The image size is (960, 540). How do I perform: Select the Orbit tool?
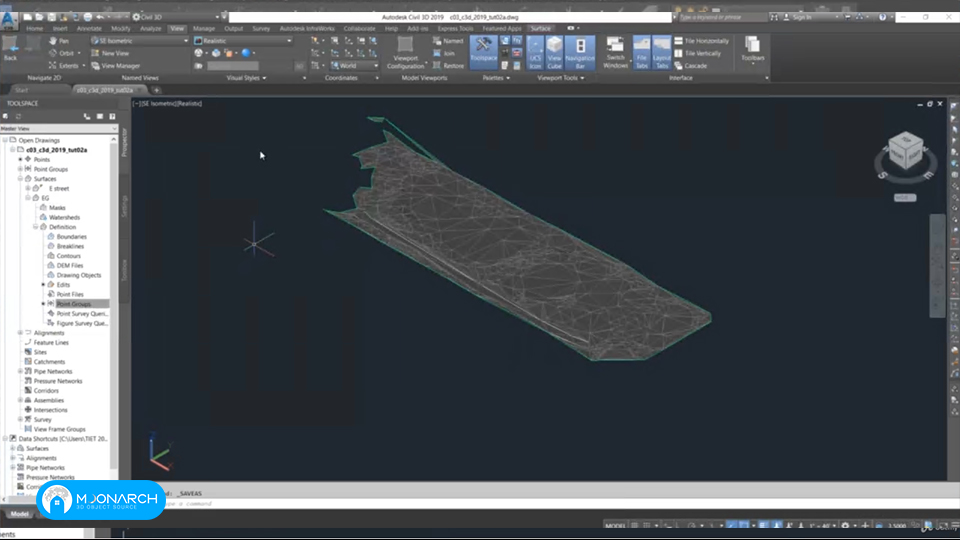pyautogui.click(x=62, y=53)
